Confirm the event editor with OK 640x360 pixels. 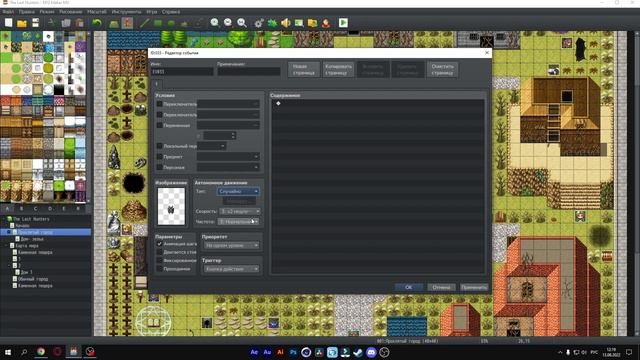click(409, 287)
